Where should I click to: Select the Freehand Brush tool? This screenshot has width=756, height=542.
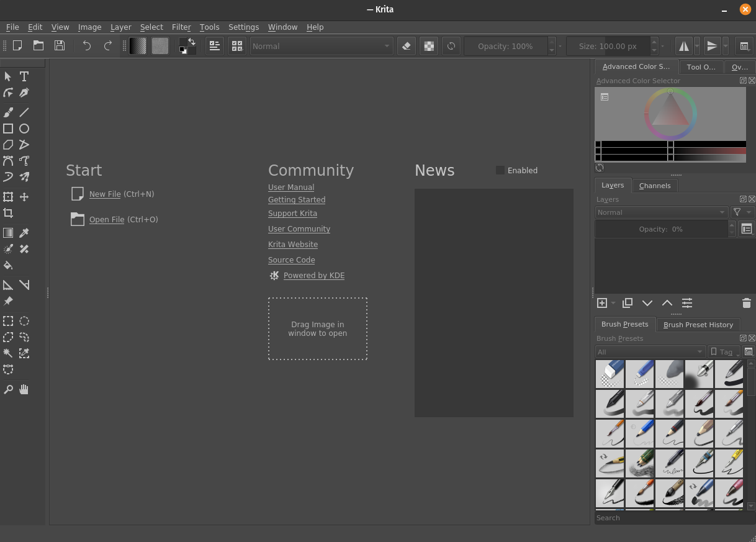click(x=8, y=112)
